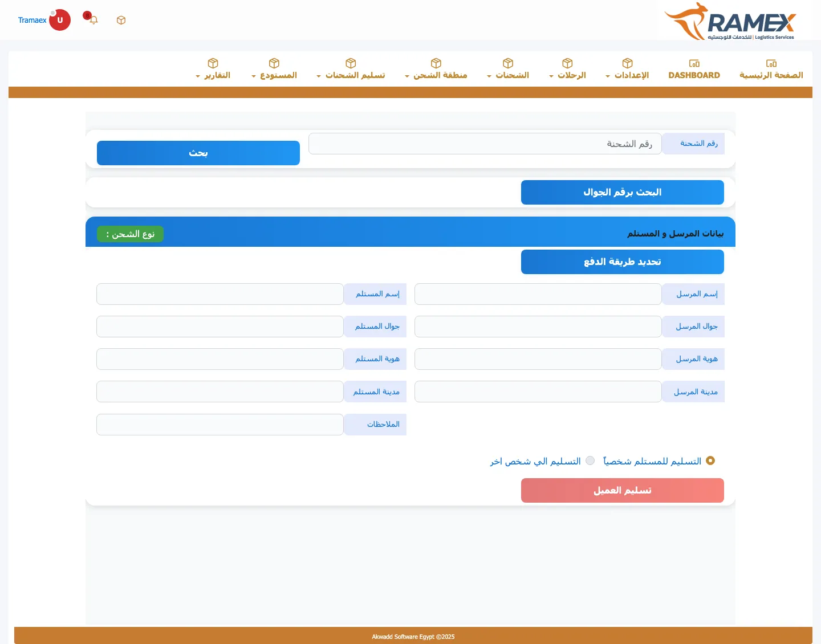The image size is (821, 644).
Task: Focus the مدينة المستلم input field
Action: [220, 392]
